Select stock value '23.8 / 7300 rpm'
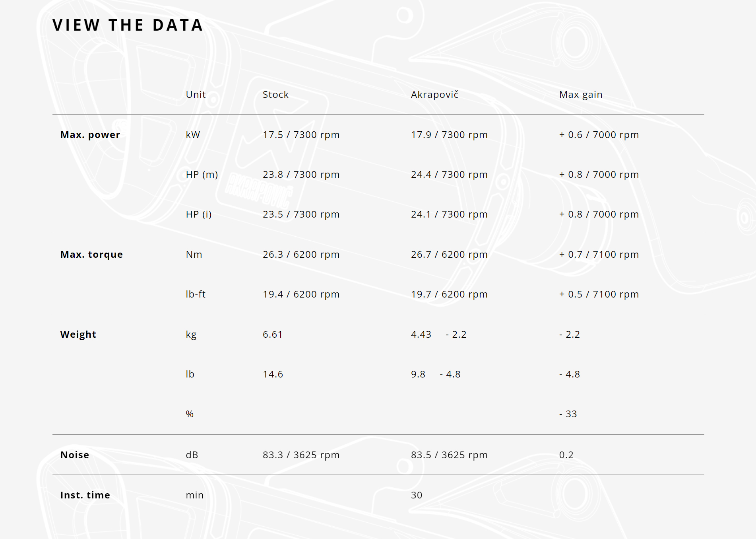 coord(301,175)
